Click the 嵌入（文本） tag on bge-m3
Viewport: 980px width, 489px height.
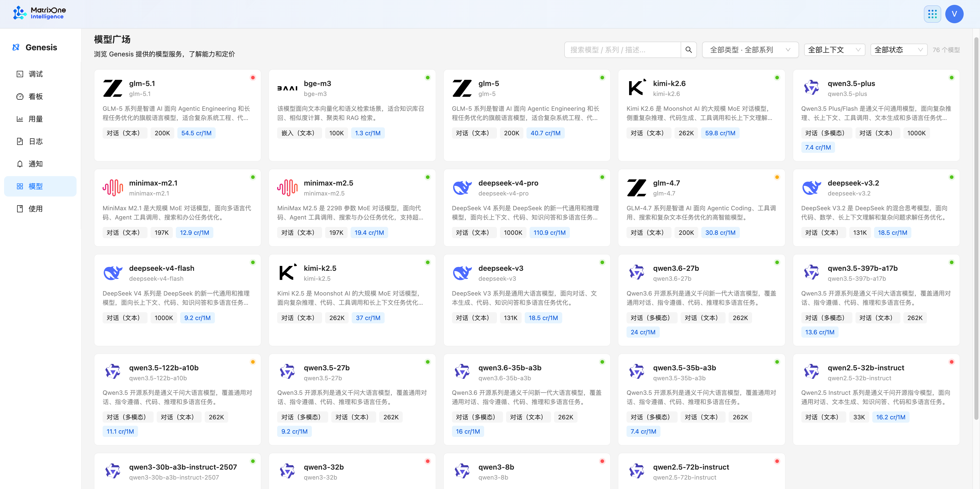[299, 133]
